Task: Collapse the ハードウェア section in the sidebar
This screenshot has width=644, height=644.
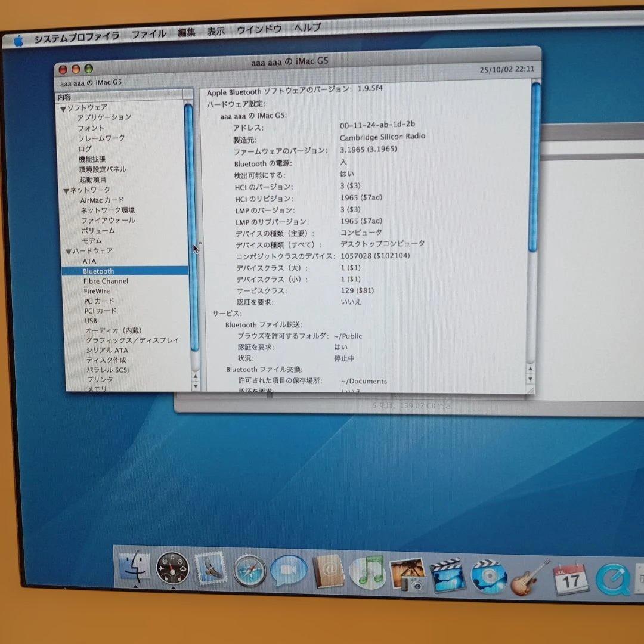Action: point(68,250)
